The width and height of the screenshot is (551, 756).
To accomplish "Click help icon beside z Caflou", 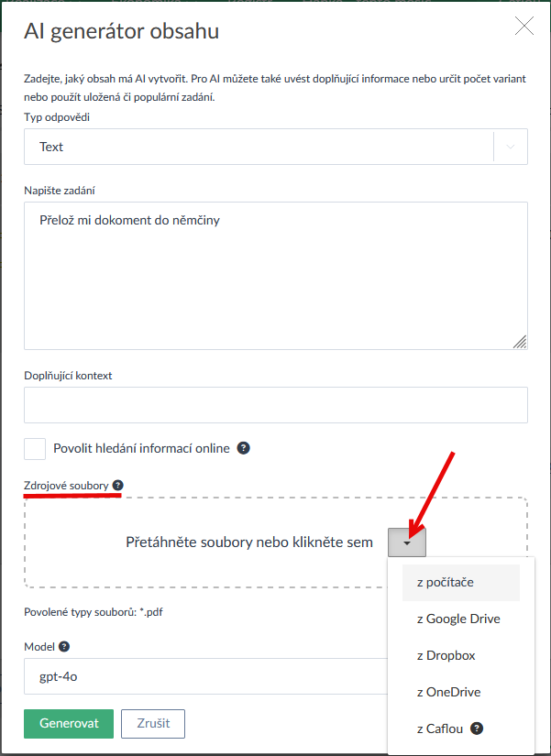I will click(x=476, y=729).
